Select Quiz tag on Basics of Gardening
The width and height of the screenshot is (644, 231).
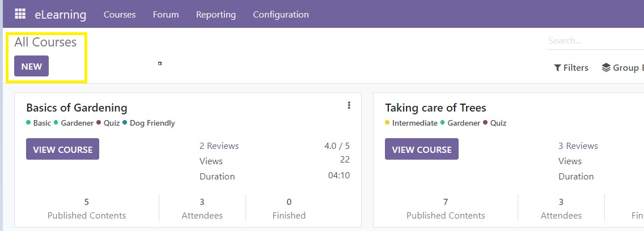click(x=108, y=123)
